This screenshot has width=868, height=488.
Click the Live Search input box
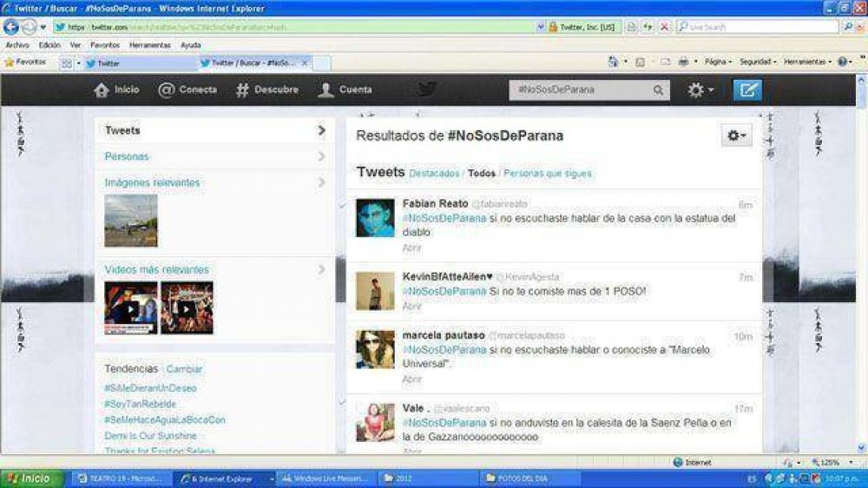point(757,27)
